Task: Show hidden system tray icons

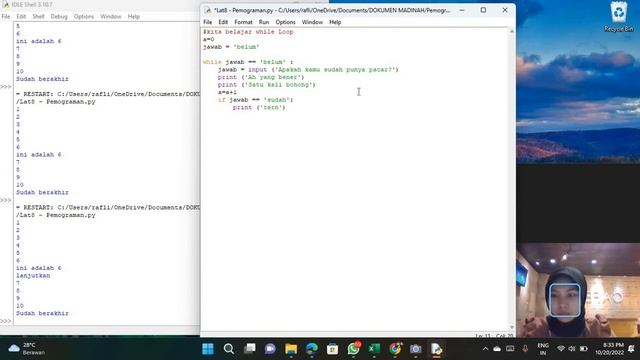Action: click(x=485, y=349)
